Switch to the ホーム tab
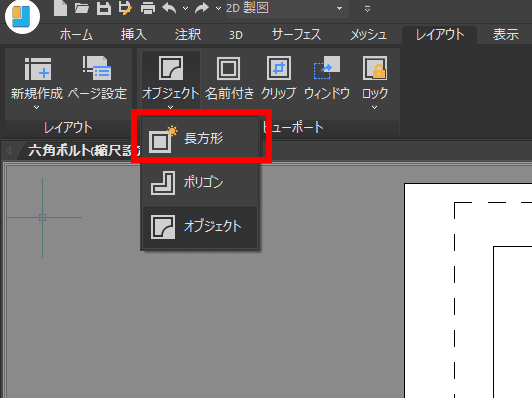The image size is (532, 398). pyautogui.click(x=76, y=35)
